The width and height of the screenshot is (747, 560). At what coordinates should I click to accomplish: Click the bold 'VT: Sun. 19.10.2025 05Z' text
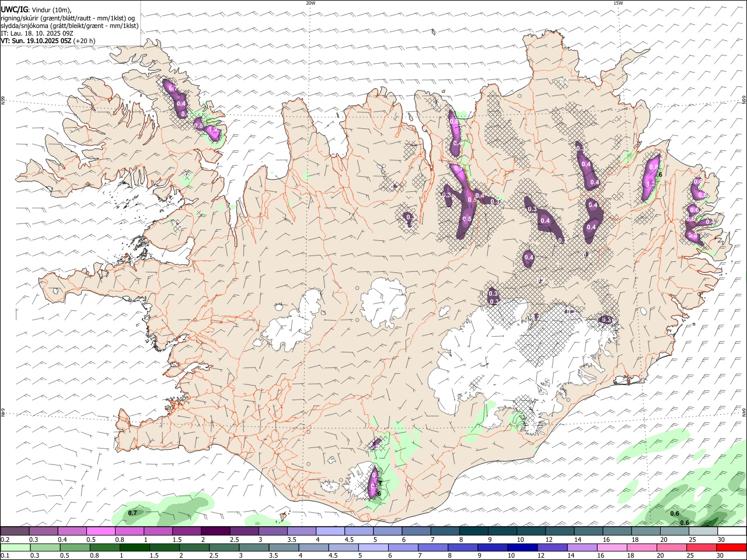[36, 41]
